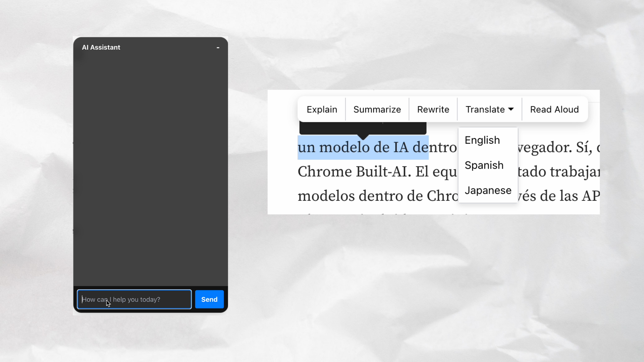Viewport: 644px width, 362px height.
Task: Click the AI Assistant title header
Action: click(x=101, y=48)
